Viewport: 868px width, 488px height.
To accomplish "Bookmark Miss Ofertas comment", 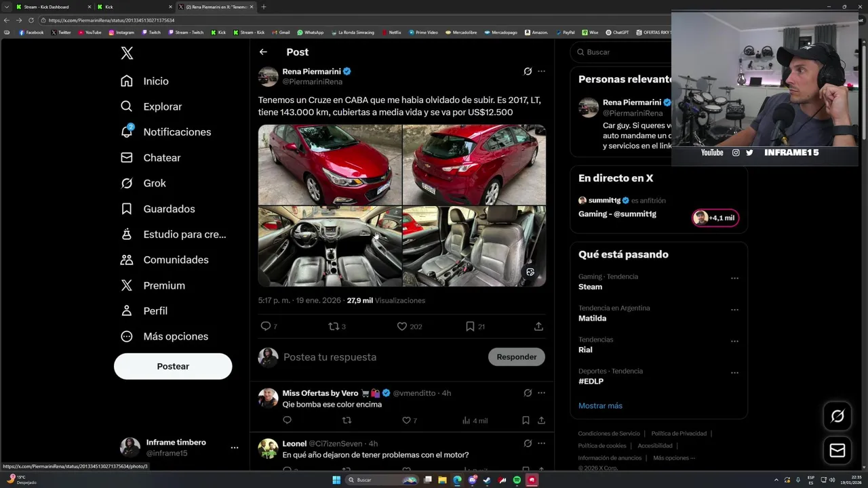I will [x=526, y=421].
